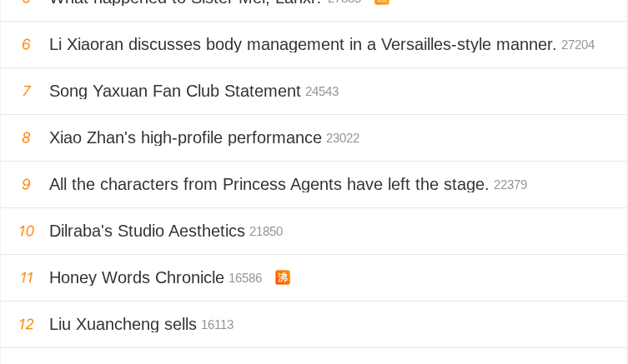
Task: Click rank number 6 in the list
Action: [26, 44]
